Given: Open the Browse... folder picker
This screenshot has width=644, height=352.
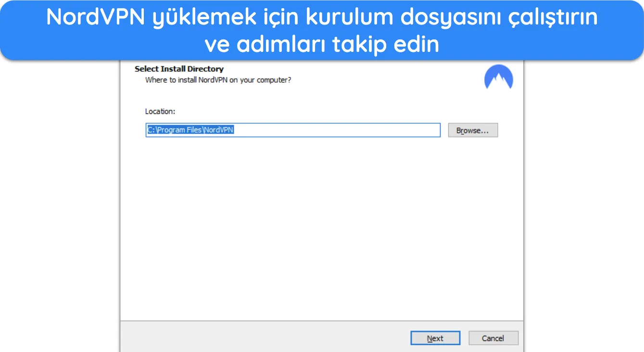Looking at the screenshot, I should [473, 130].
